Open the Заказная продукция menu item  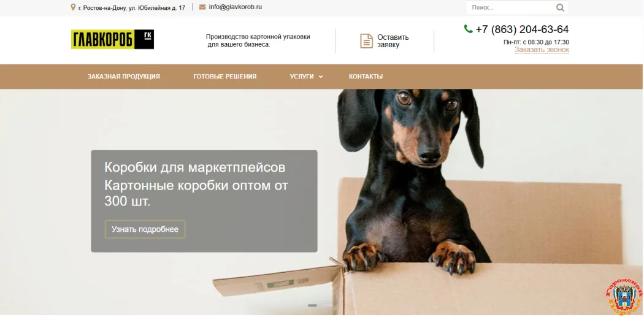pyautogui.click(x=124, y=77)
